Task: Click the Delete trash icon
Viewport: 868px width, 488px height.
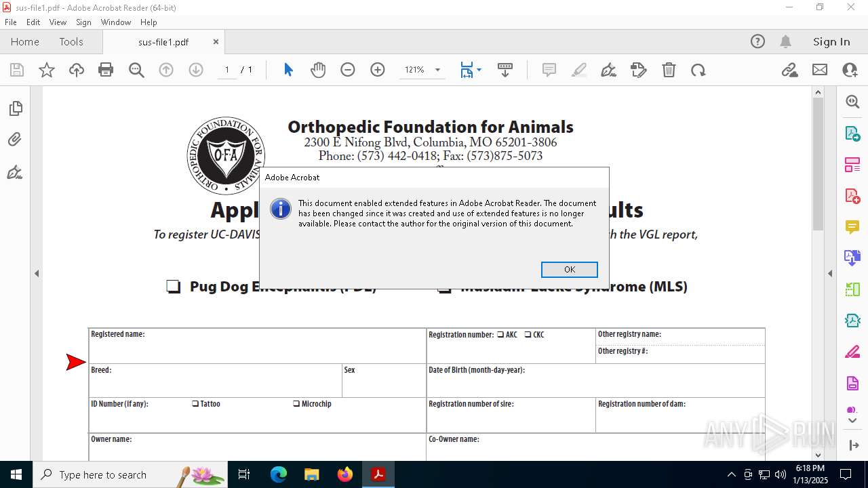Action: pyautogui.click(x=669, y=70)
